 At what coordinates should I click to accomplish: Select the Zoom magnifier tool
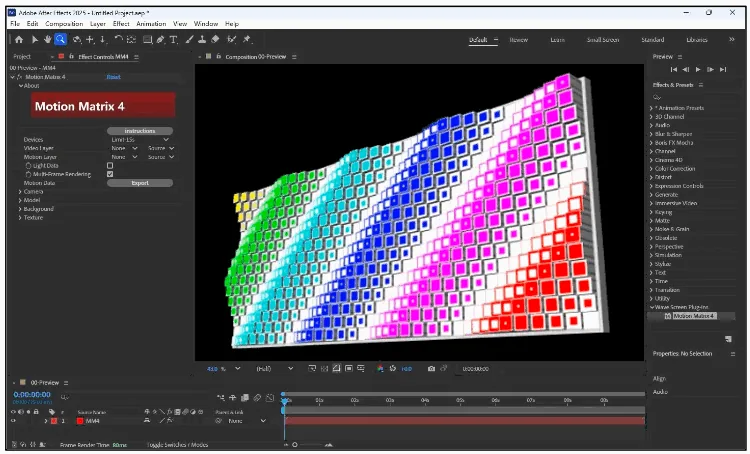(x=60, y=40)
